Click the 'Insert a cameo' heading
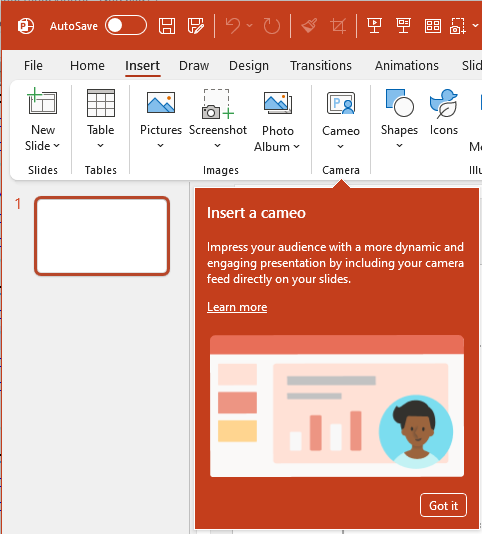 [256, 213]
